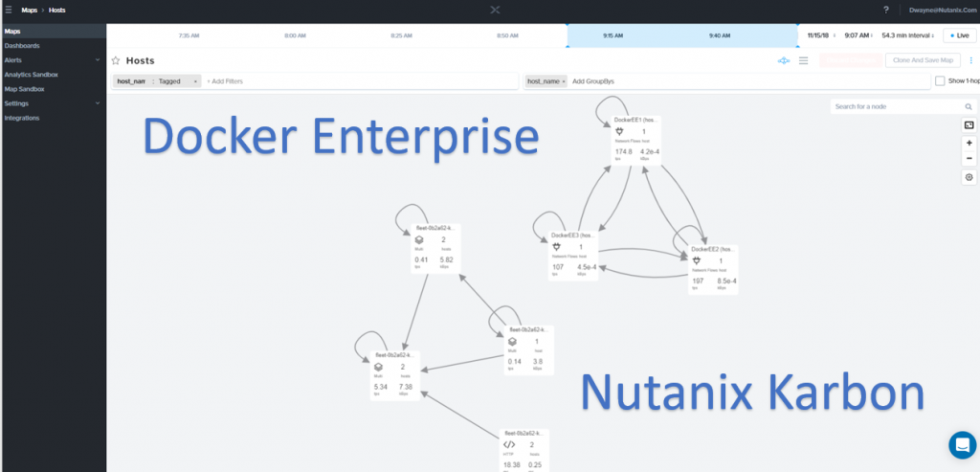
Task: Open the map settings gear icon
Action: (969, 177)
